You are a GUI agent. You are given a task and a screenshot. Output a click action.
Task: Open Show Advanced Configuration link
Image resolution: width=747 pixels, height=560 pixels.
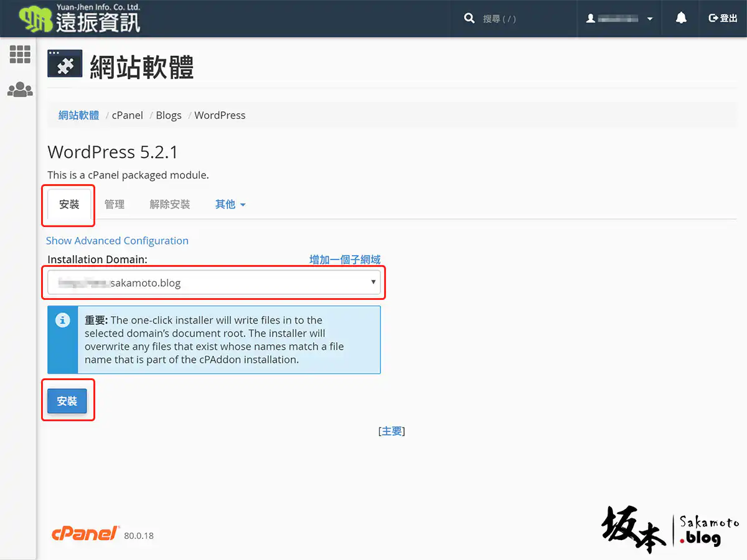pyautogui.click(x=117, y=241)
